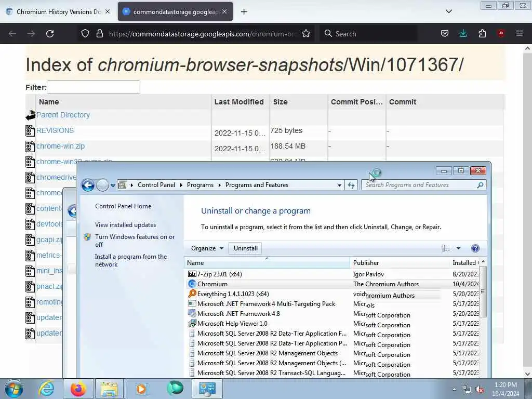Screen dimensions: 532x399
Task: Click the Programs and Features breadcrumb
Action: (257, 185)
